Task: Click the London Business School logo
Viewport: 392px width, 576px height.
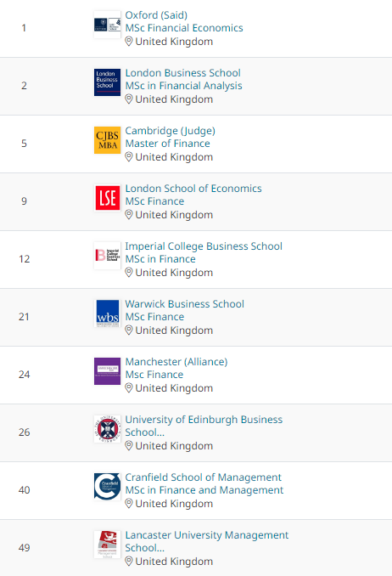Action: tap(107, 82)
